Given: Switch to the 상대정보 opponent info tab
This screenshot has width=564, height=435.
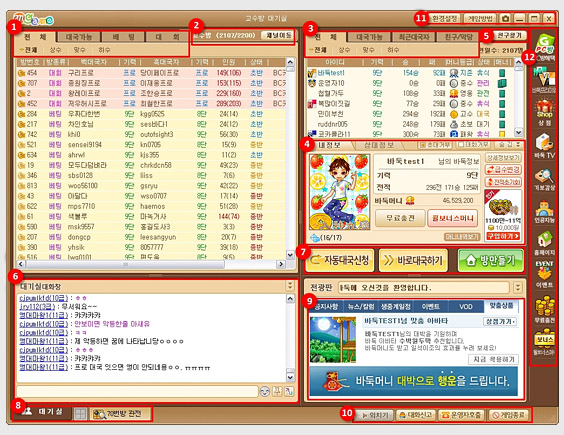Looking at the screenshot, I should [379, 145].
